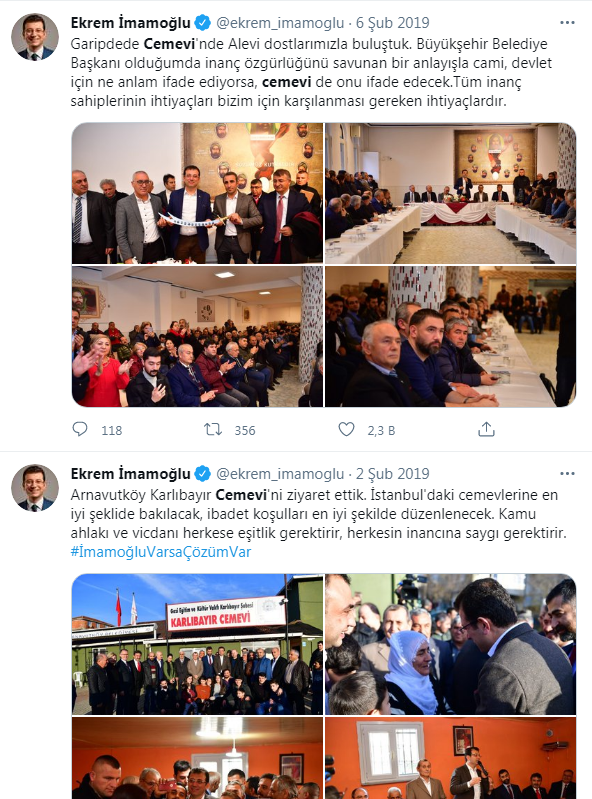This screenshot has width=592, height=799.
Task: Open clapping audience photo in first tweet
Action: tap(197, 336)
